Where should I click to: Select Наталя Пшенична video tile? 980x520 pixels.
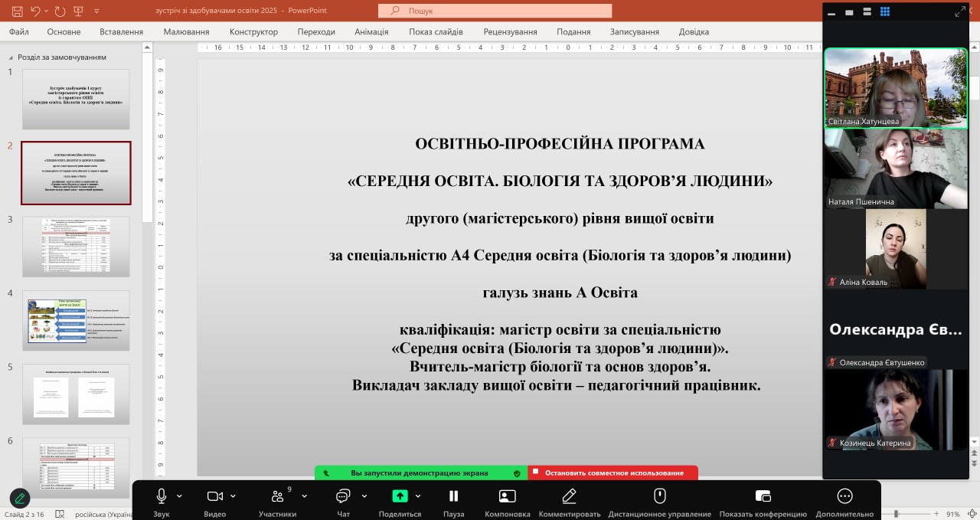point(896,168)
